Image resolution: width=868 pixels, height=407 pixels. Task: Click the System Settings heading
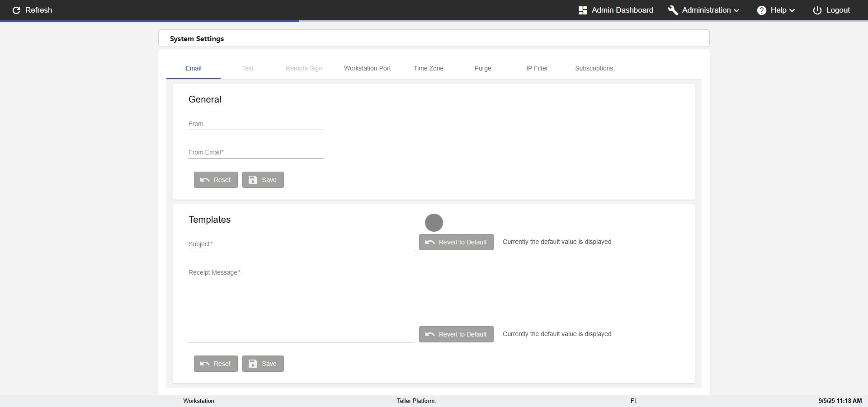click(197, 39)
